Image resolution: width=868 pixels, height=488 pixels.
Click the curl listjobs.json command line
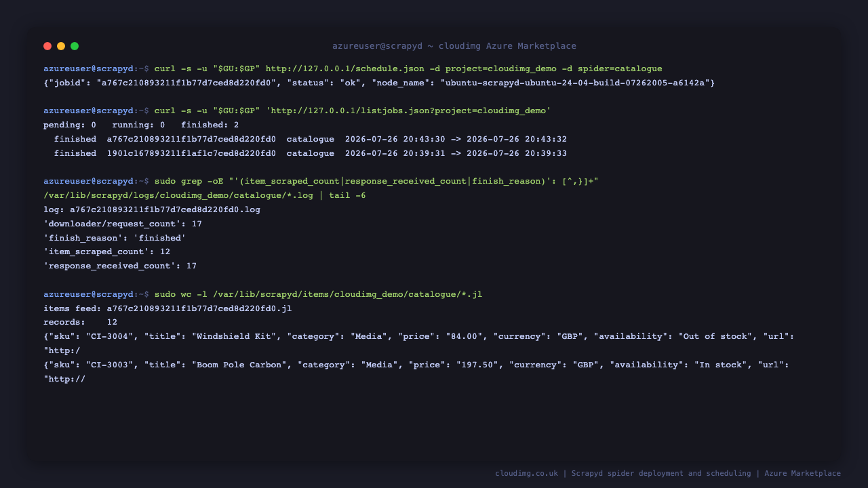coord(297,110)
